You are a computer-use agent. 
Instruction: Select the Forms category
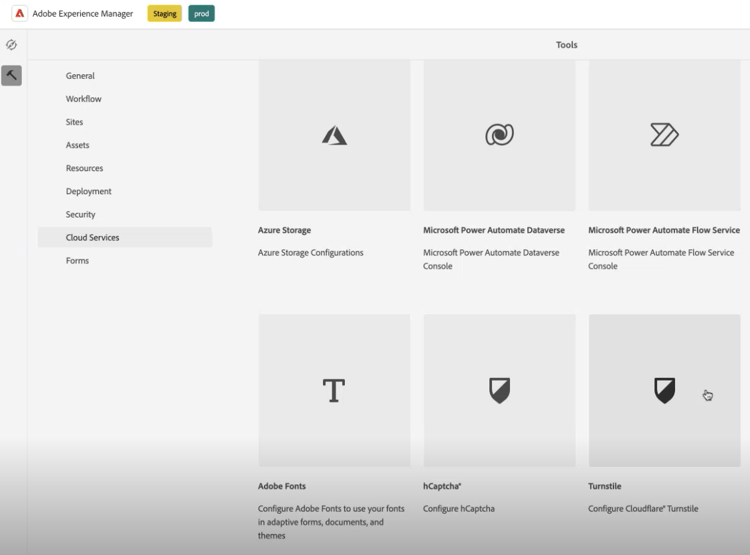click(x=77, y=260)
